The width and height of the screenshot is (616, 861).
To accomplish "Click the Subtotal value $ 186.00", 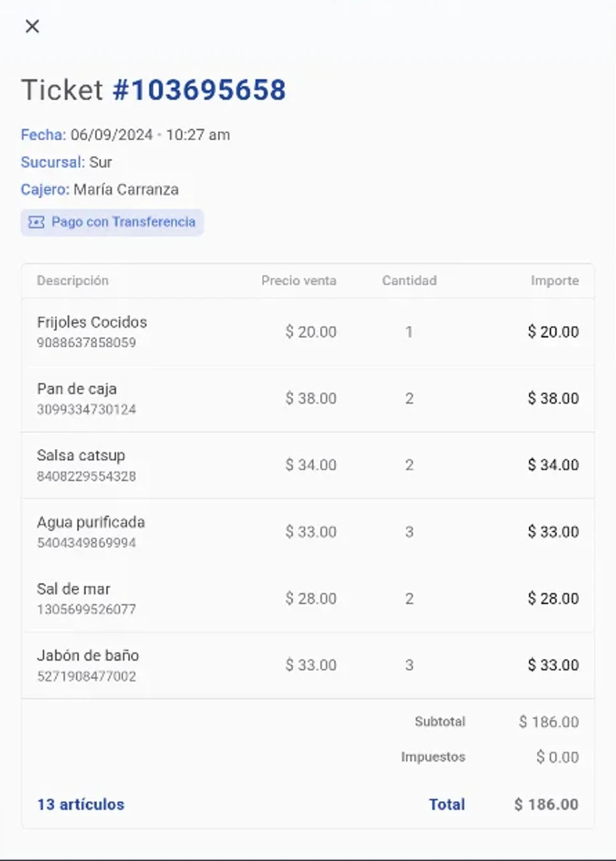I will point(549,722).
